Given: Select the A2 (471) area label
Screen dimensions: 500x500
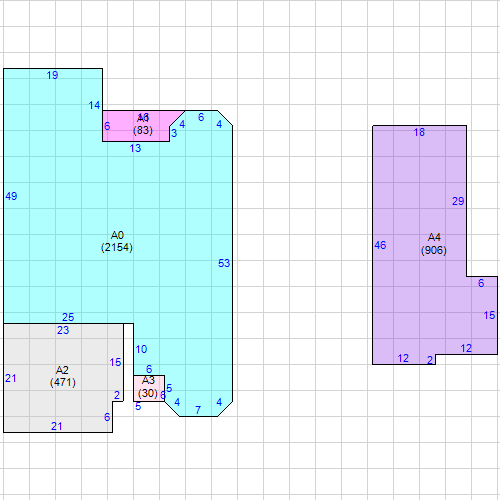Looking at the screenshot, I should (63, 376).
